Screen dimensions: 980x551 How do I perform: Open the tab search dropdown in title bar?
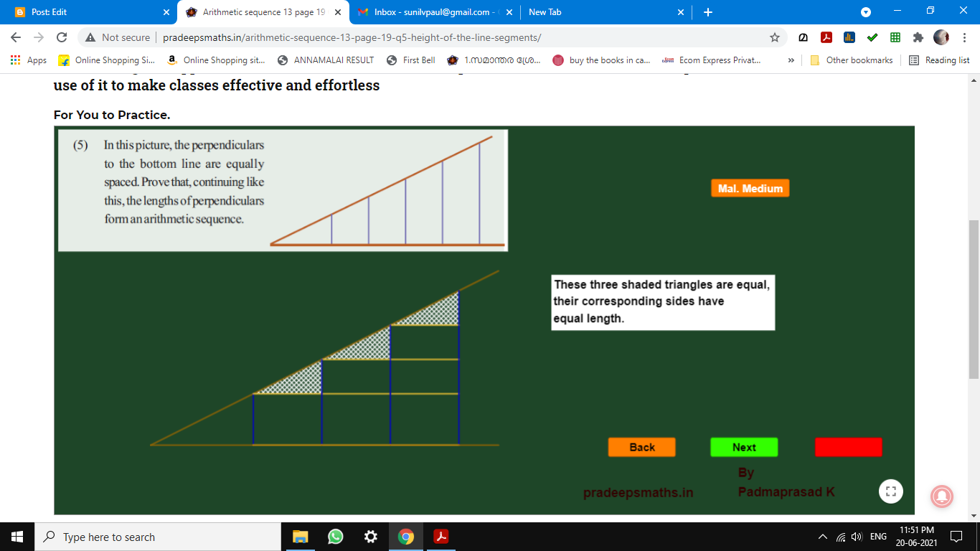[866, 11]
